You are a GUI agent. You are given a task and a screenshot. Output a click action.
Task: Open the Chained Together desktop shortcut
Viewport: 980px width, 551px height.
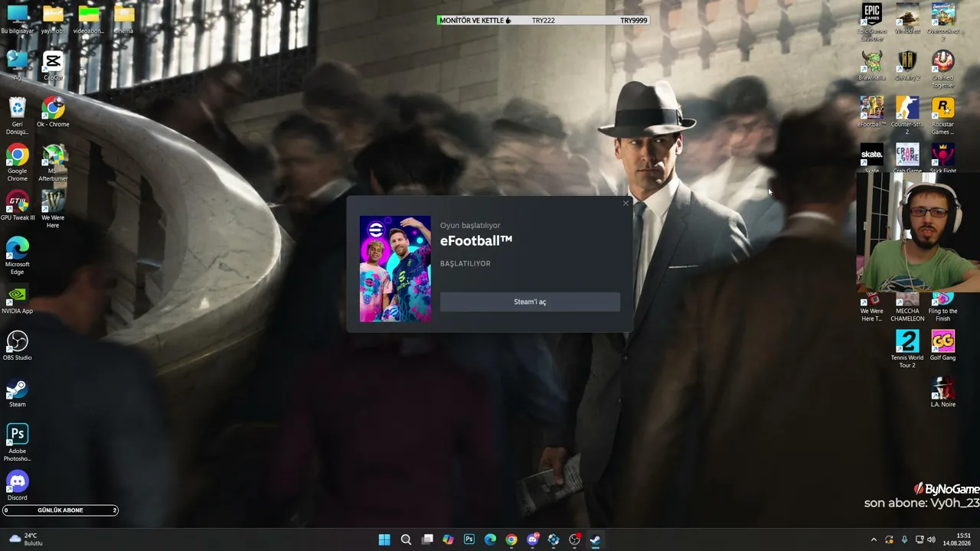tap(943, 69)
